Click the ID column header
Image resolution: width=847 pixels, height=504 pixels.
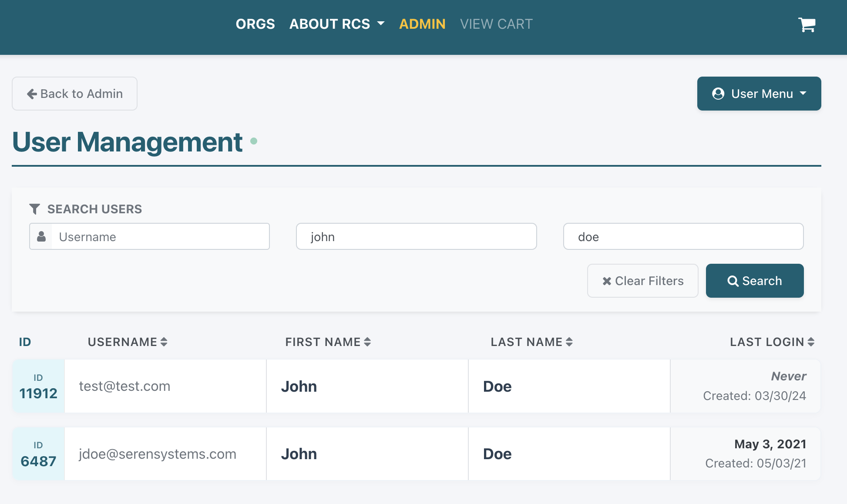pos(25,342)
